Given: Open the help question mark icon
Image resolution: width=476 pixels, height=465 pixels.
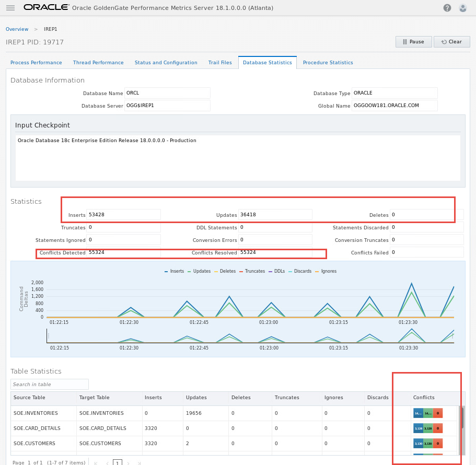Looking at the screenshot, I should [x=447, y=8].
